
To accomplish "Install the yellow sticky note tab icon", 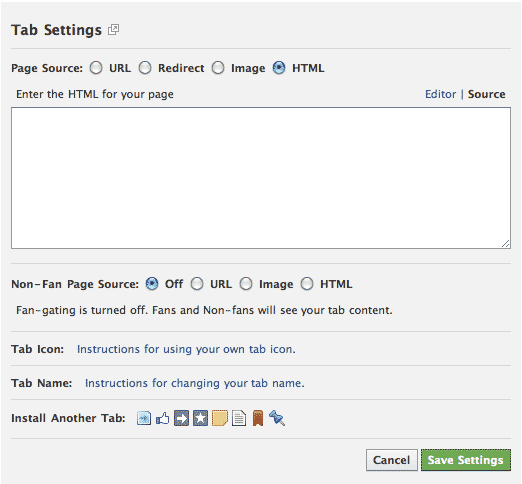I will (220, 418).
